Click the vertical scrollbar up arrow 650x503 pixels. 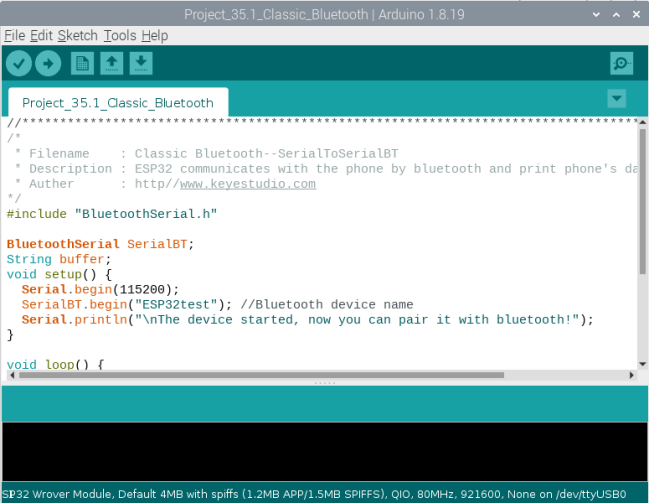(x=643, y=122)
